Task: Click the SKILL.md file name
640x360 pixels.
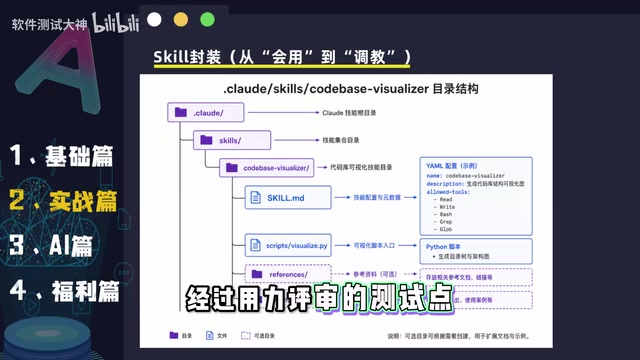Action: (286, 198)
